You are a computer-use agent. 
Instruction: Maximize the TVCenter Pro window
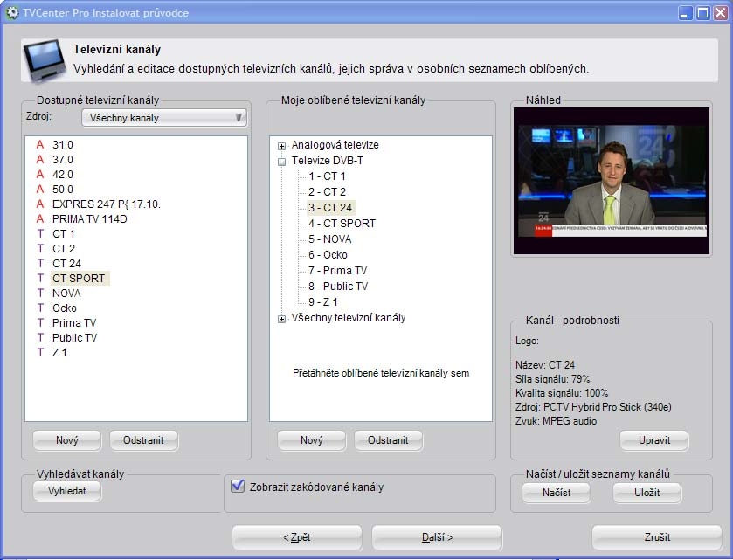[702, 13]
